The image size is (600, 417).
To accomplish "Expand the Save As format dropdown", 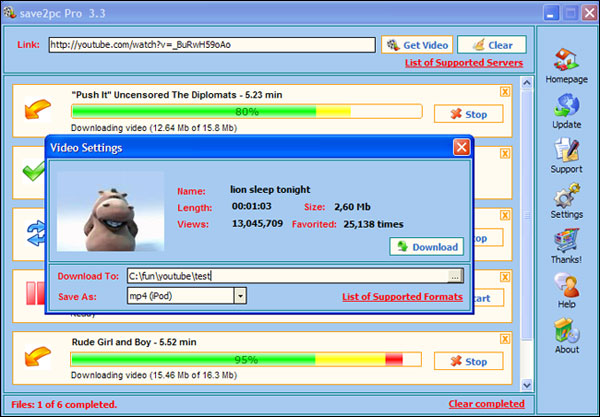I will click(x=240, y=296).
